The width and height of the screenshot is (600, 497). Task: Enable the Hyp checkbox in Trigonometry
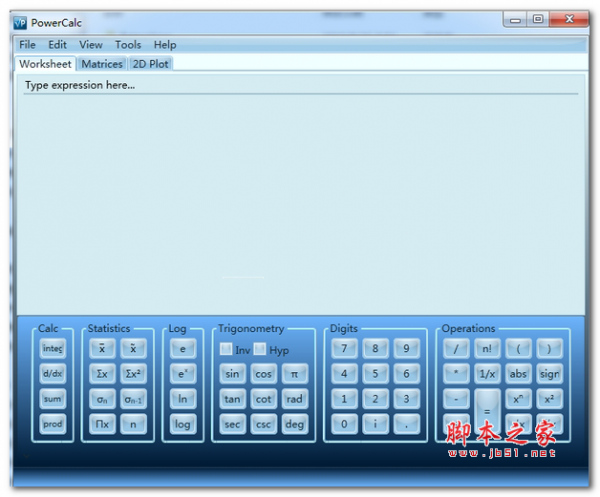(x=260, y=349)
